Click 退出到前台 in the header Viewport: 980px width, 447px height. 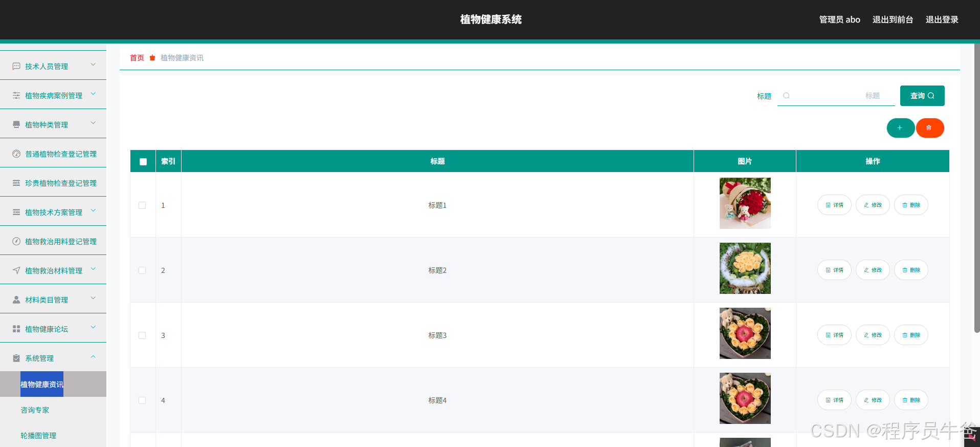[x=893, y=19]
